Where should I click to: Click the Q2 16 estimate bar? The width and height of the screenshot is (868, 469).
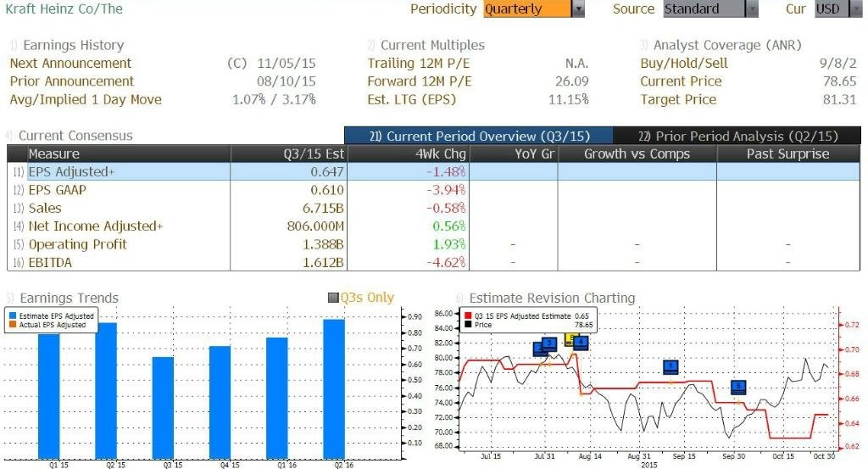click(x=334, y=389)
